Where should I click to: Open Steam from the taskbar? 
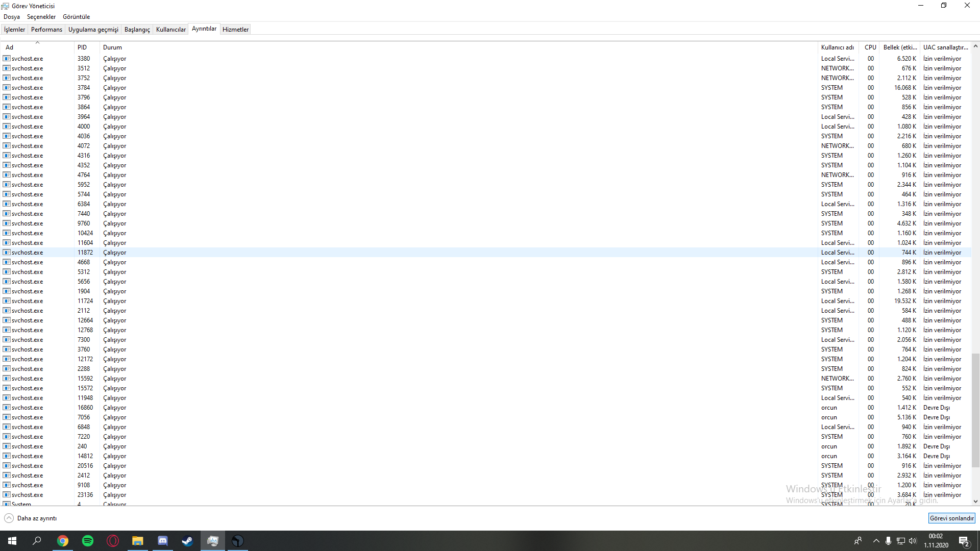pos(187,541)
